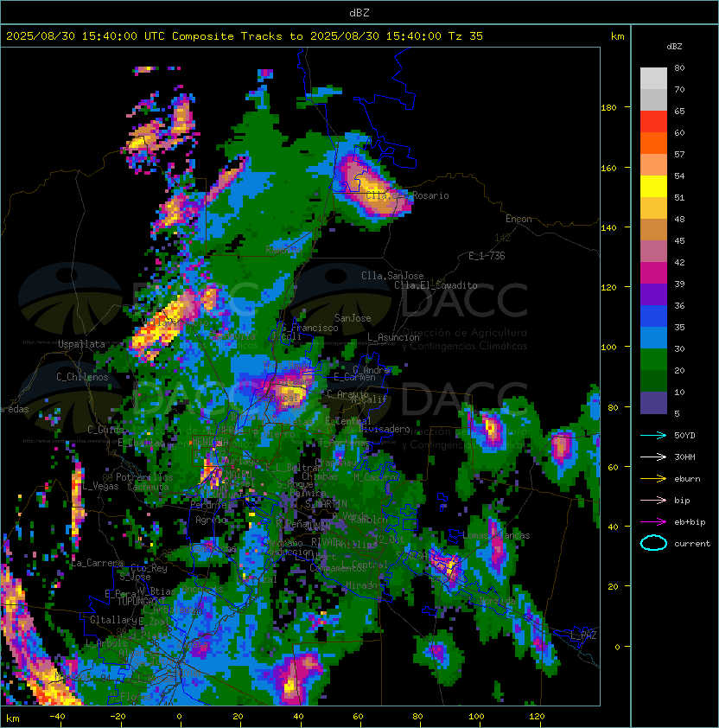The height and width of the screenshot is (728, 719).
Task: Click the La_Carrera label
Action: coord(98,563)
